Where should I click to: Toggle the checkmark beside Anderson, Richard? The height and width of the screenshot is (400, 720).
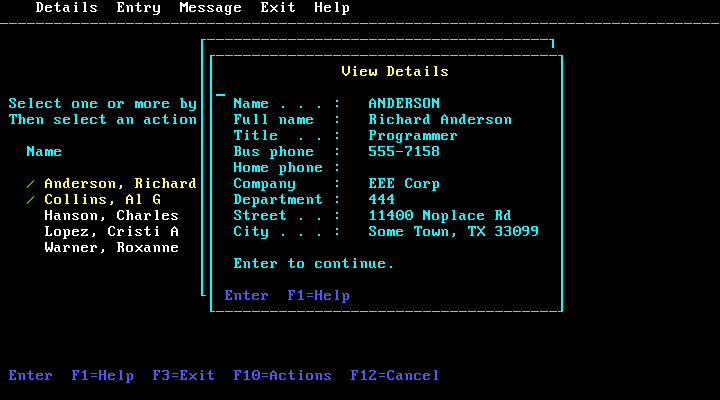point(30,184)
